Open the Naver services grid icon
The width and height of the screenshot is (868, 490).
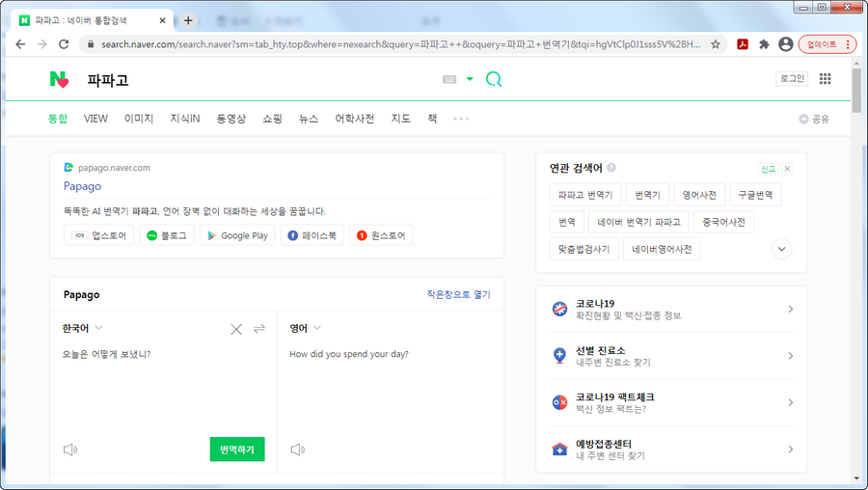point(825,79)
